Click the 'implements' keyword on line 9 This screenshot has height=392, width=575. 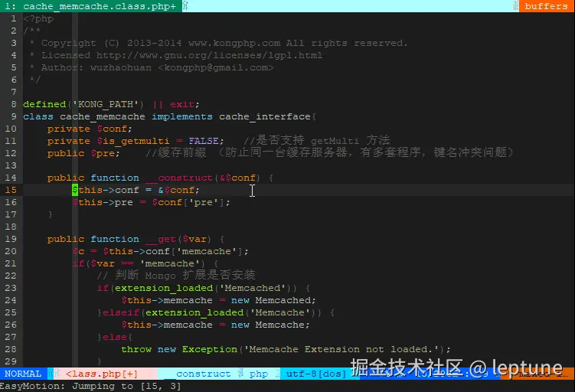point(182,116)
